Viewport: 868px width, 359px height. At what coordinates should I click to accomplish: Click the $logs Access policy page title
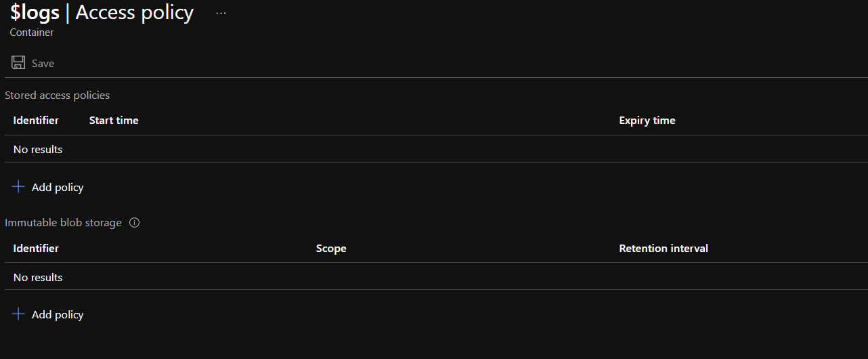(x=102, y=13)
